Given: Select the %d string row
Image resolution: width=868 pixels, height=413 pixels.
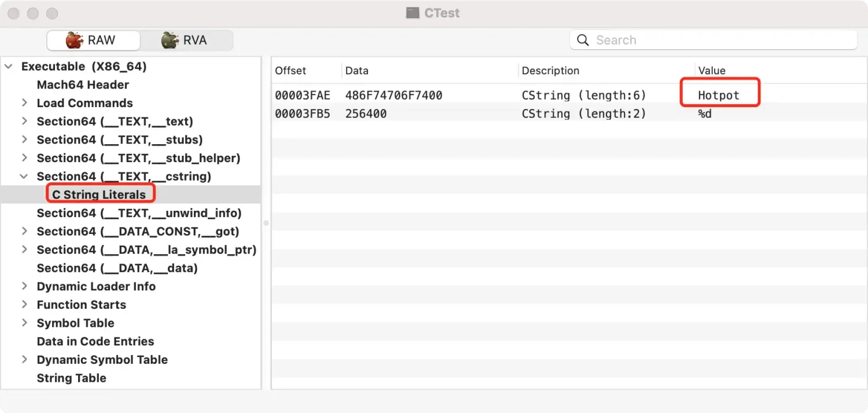Looking at the screenshot, I should [463, 114].
